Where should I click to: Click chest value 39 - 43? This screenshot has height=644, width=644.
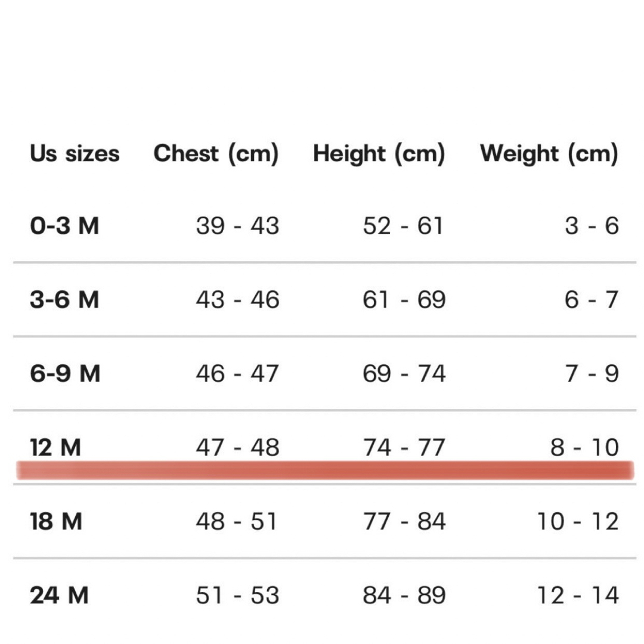pos(237,226)
